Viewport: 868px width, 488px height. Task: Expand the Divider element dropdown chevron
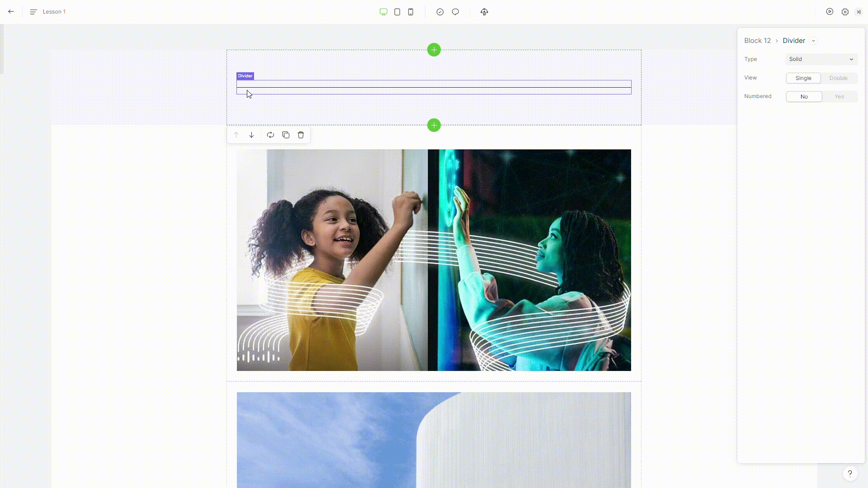click(813, 41)
